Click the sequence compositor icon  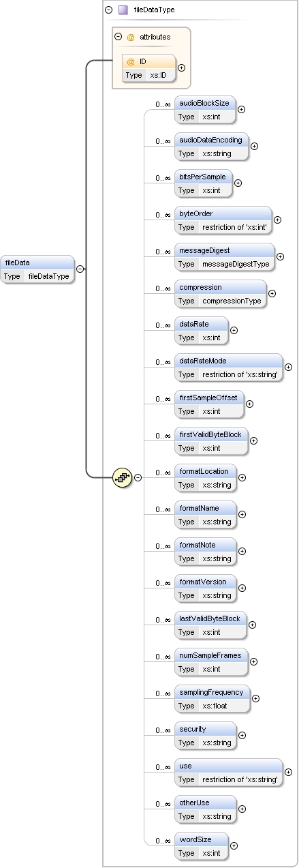(x=122, y=477)
